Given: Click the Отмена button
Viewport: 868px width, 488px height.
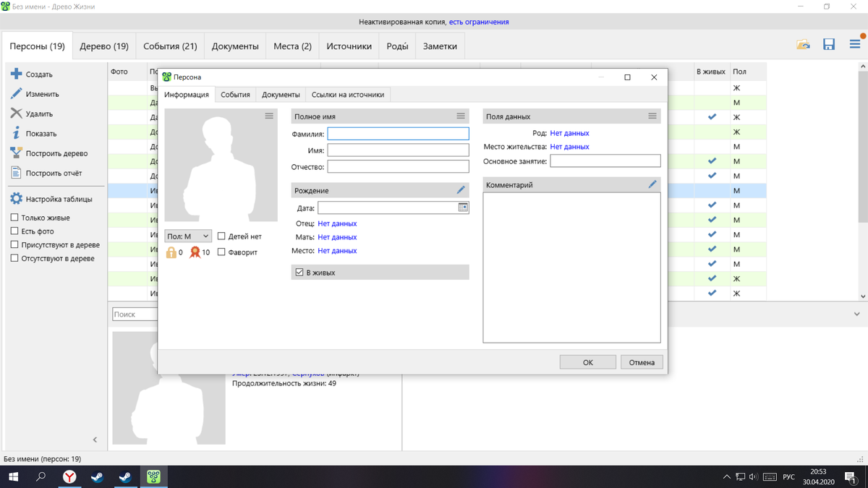Looking at the screenshot, I should [642, 362].
